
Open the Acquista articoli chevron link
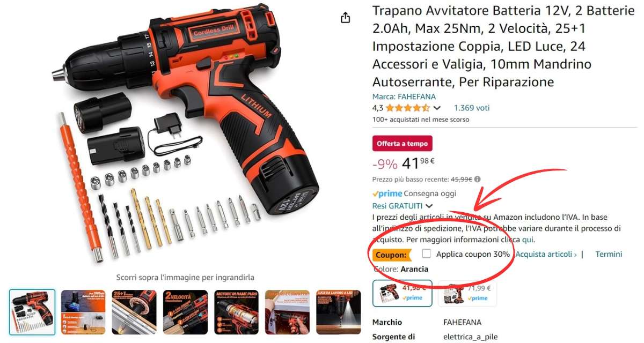coord(546,254)
